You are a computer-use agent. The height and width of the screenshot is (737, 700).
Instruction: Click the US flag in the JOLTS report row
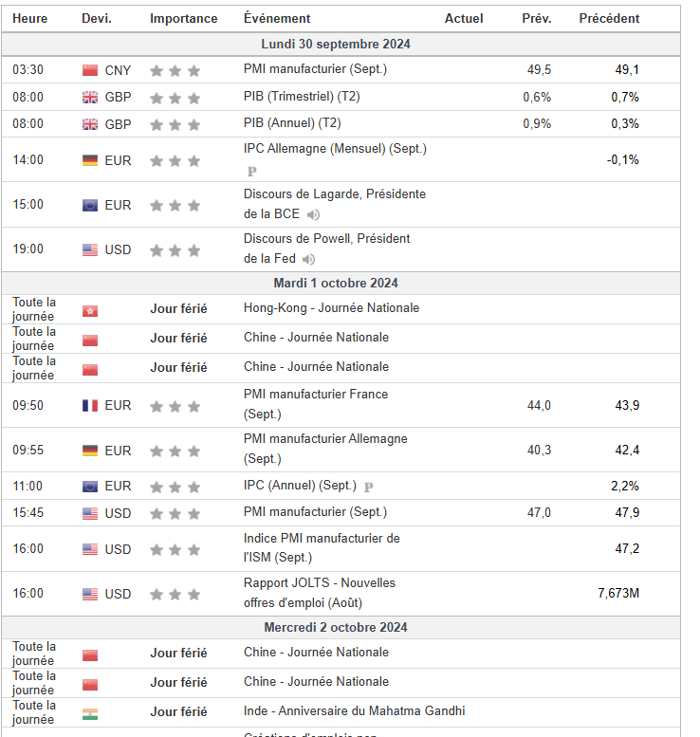click(90, 595)
